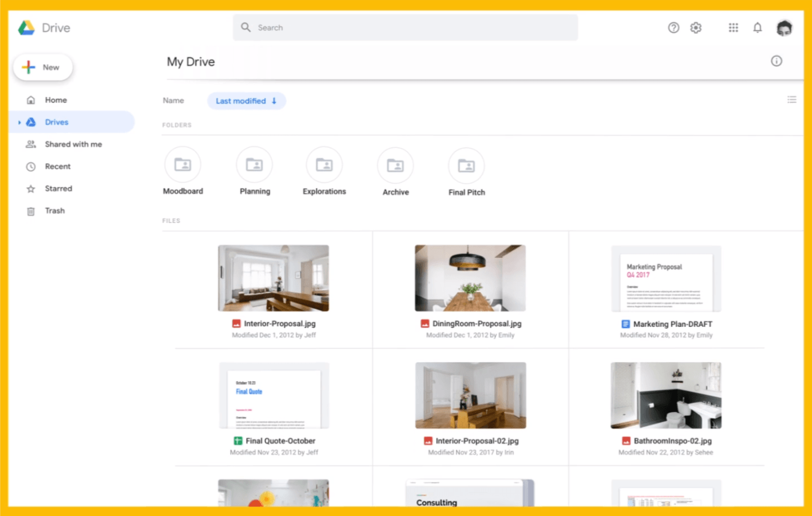The image size is (812, 516).
Task: Open Shared with me section
Action: [72, 144]
